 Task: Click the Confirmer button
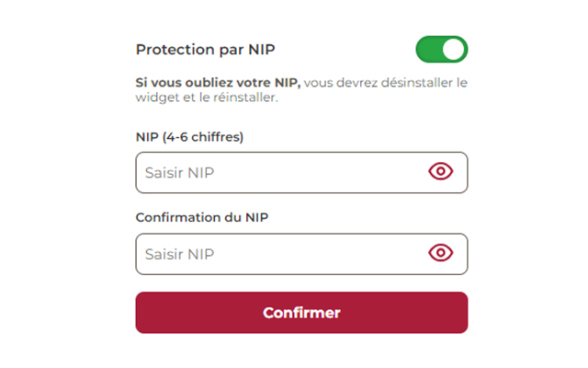click(x=301, y=313)
